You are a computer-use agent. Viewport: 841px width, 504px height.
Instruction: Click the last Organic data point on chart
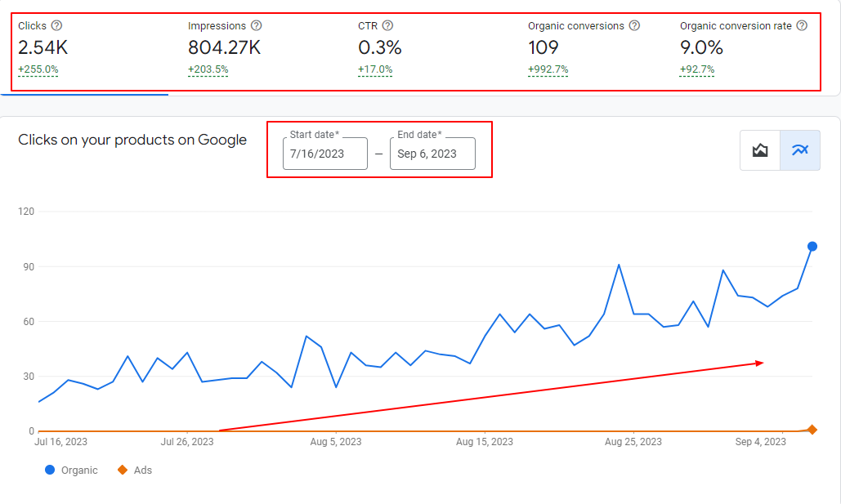point(812,247)
